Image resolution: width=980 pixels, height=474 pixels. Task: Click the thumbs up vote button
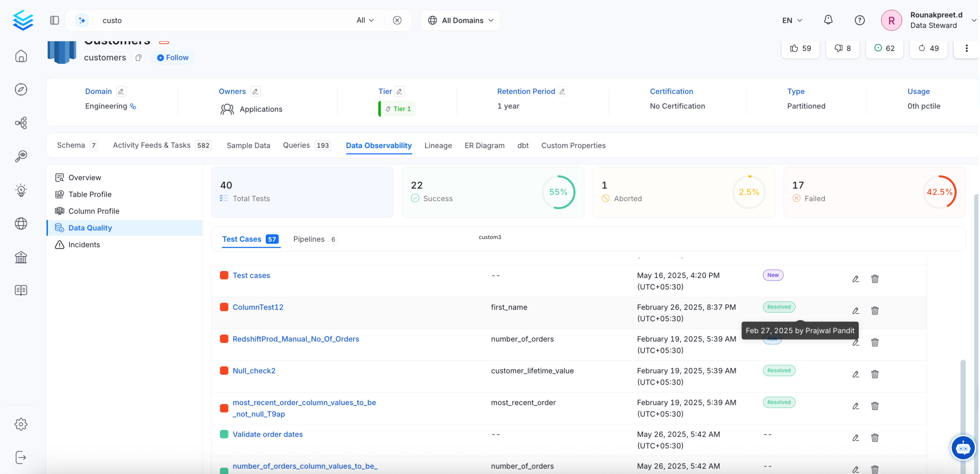click(801, 48)
